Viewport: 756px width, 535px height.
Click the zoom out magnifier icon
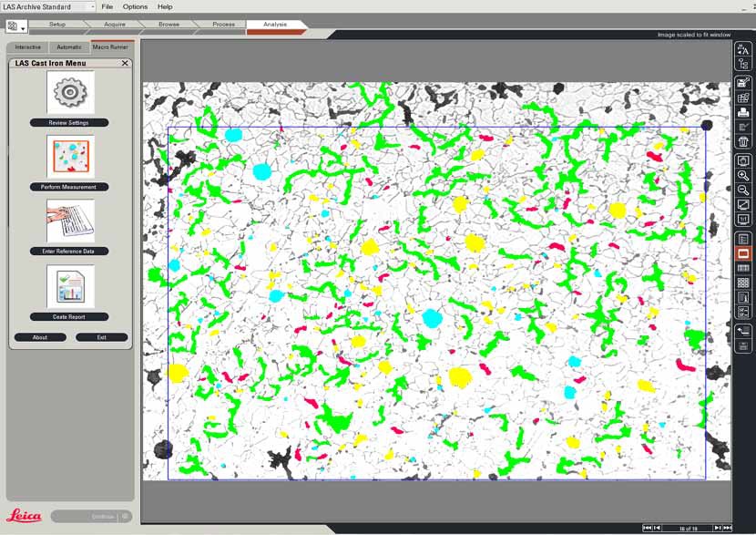743,190
